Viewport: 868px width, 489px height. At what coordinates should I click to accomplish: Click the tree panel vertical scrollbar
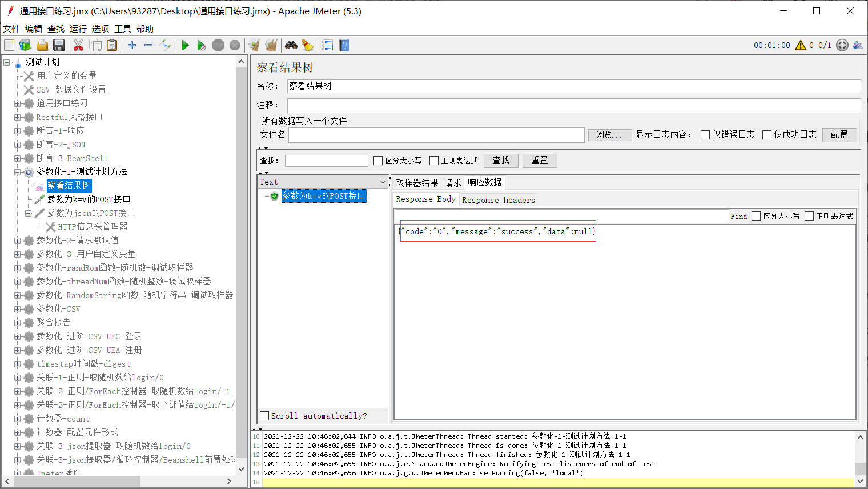click(x=242, y=263)
